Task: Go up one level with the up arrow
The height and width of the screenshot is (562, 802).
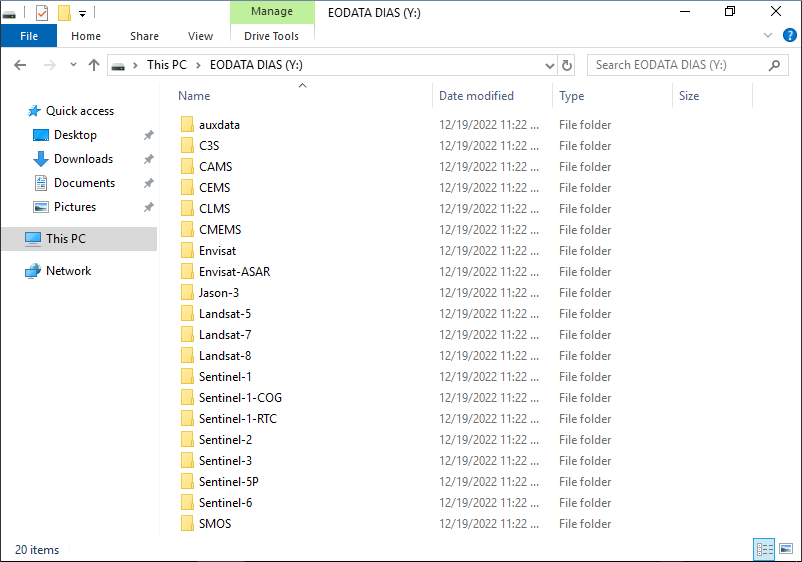Action: tap(94, 65)
